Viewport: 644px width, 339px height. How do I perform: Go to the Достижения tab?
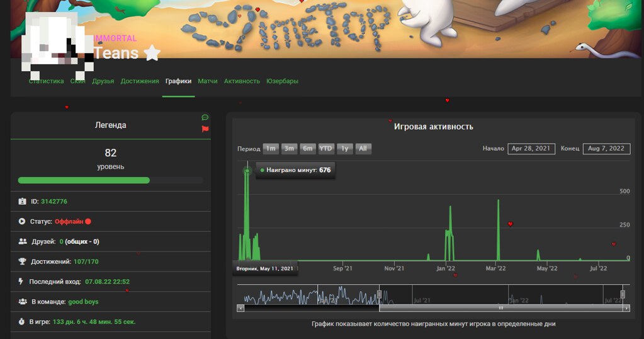tap(140, 81)
